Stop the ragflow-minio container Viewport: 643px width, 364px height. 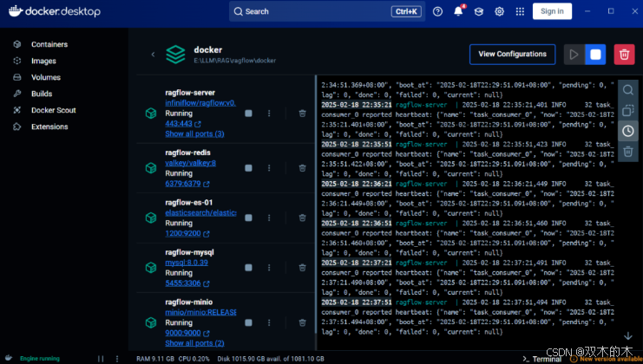[248, 322]
